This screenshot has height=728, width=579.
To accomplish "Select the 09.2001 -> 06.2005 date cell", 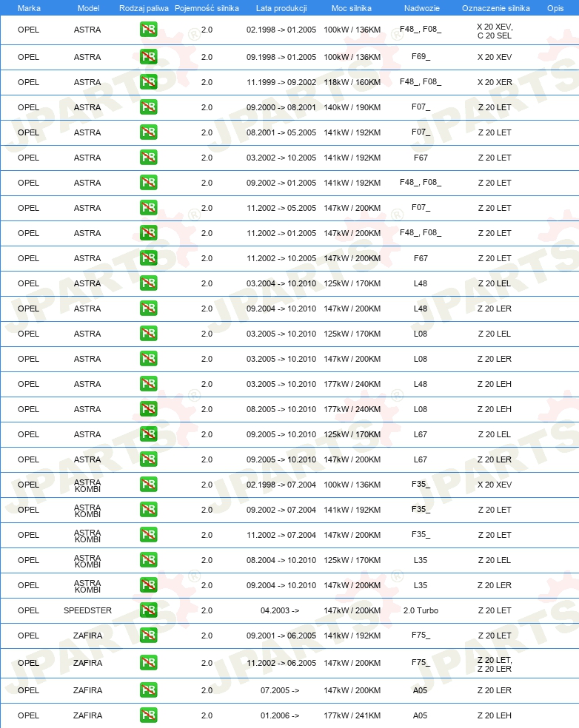I will pyautogui.click(x=281, y=635).
